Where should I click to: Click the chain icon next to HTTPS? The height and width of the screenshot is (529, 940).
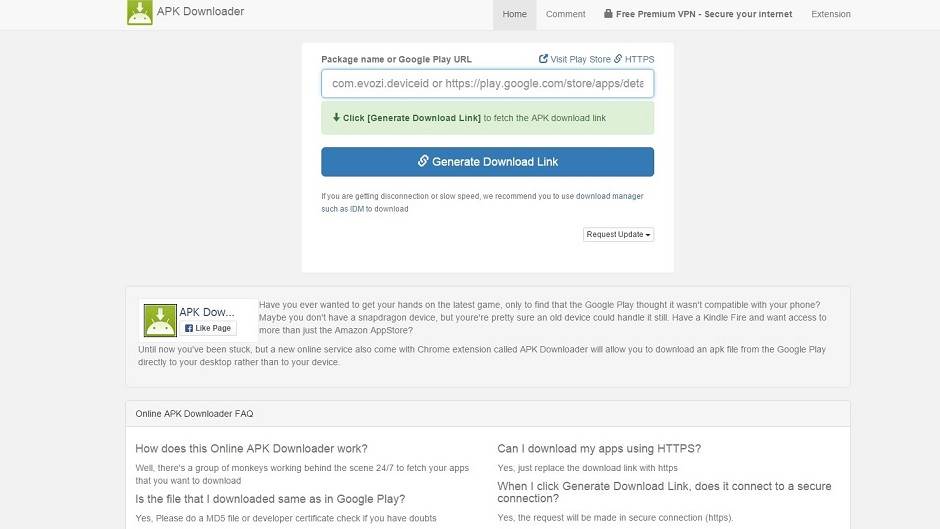[x=618, y=59]
